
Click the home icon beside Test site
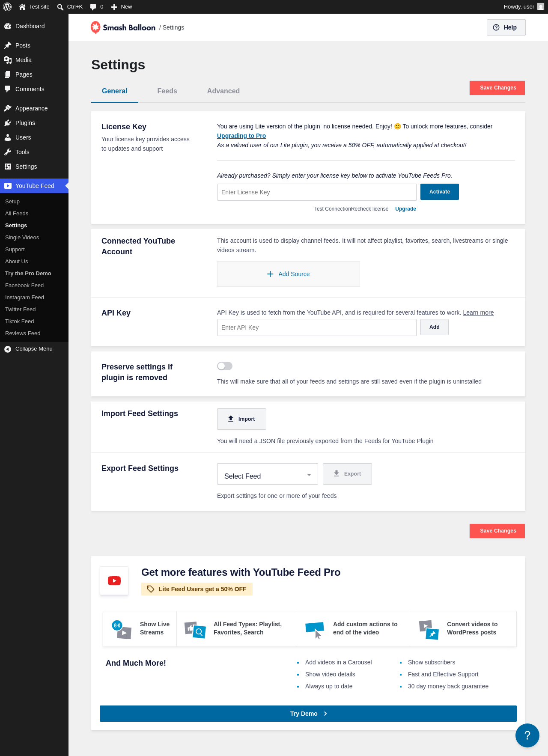(x=22, y=7)
